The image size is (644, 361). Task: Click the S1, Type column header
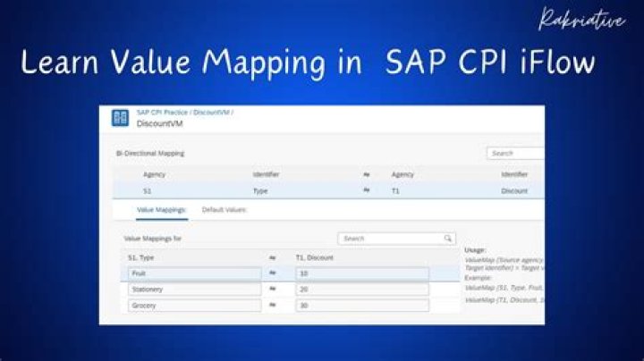tap(141, 257)
